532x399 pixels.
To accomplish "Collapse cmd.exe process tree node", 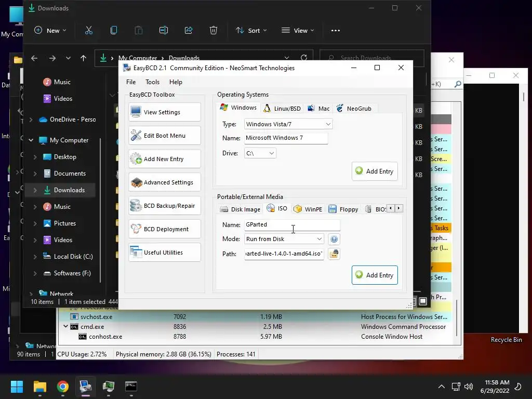I will coord(65,326).
